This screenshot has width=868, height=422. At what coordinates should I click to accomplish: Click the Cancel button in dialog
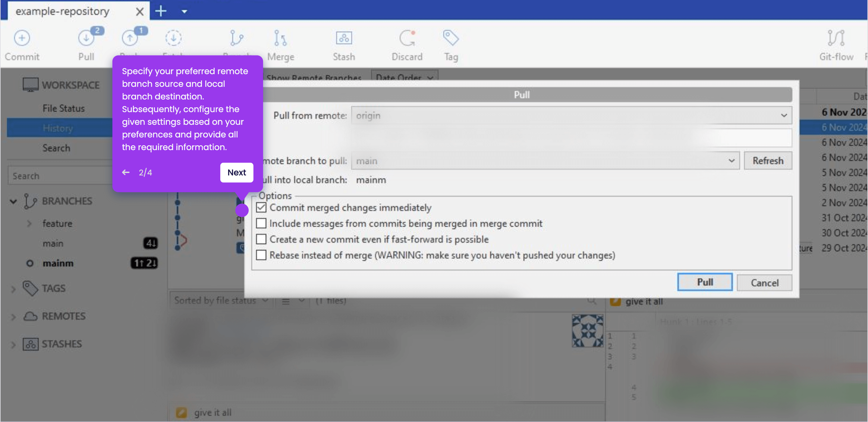[764, 282]
